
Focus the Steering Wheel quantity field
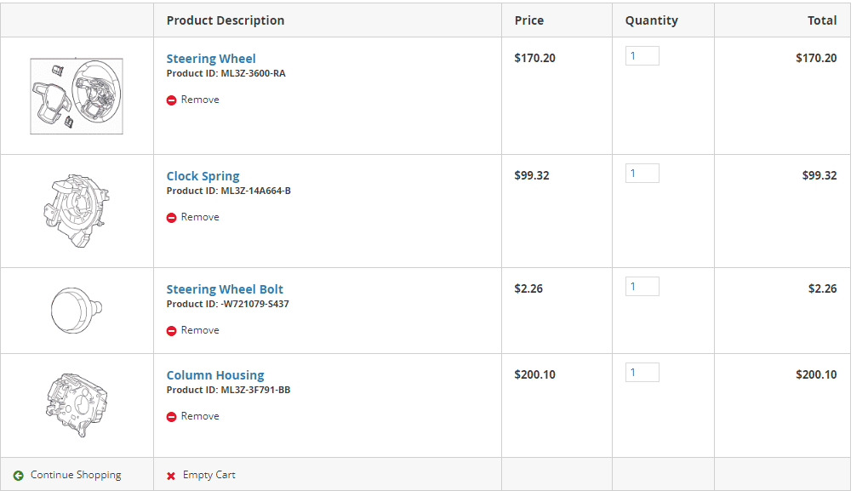click(642, 56)
